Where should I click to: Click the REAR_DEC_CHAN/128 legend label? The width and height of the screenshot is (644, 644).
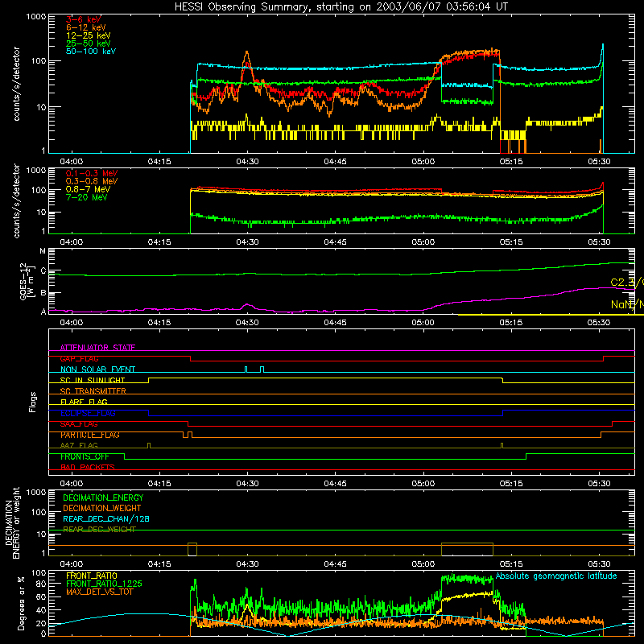[106, 518]
